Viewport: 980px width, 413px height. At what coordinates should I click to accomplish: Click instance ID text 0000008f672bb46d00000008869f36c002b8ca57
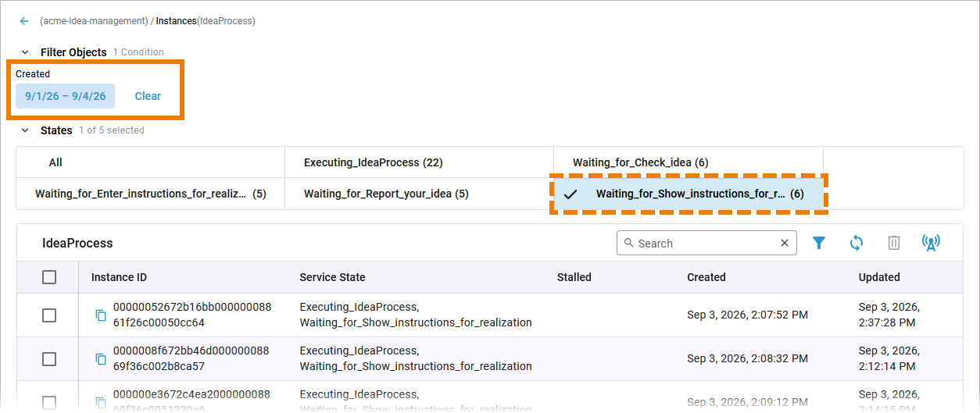tap(191, 358)
